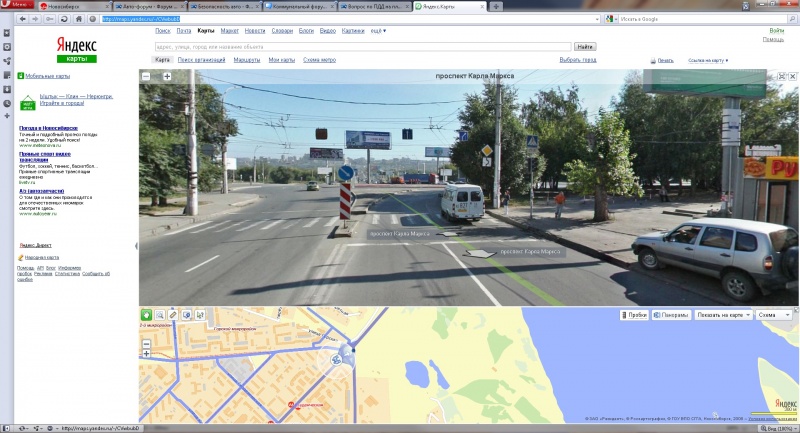This screenshot has height=433, width=800.
Task: Click the Yandex address search field
Action: tap(361, 47)
